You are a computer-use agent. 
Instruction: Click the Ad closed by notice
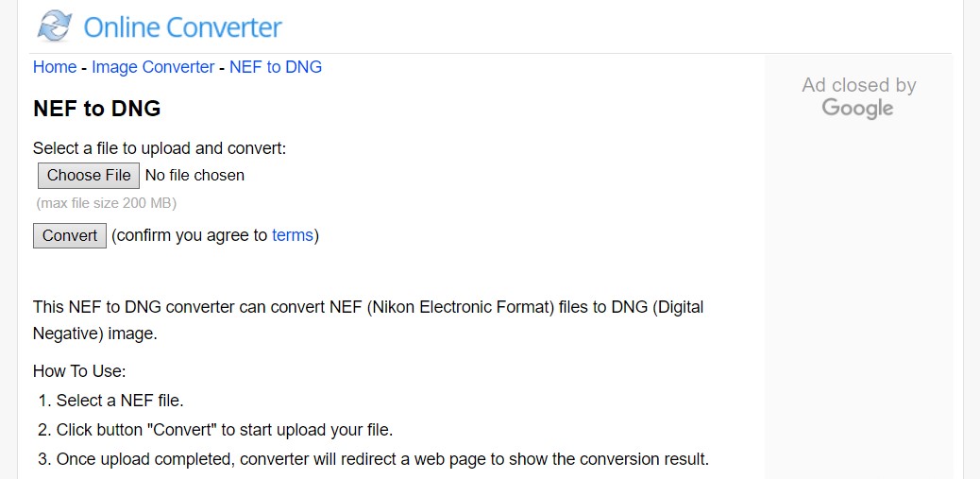pyautogui.click(x=859, y=85)
